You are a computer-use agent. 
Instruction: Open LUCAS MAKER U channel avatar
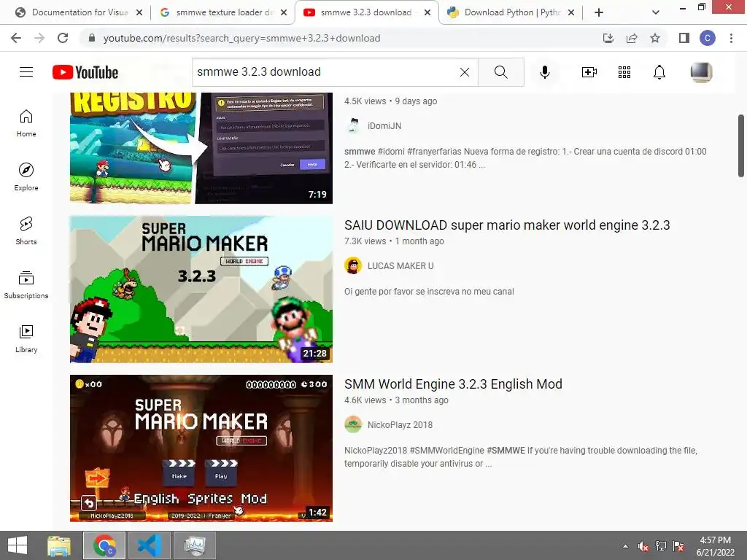[353, 265]
